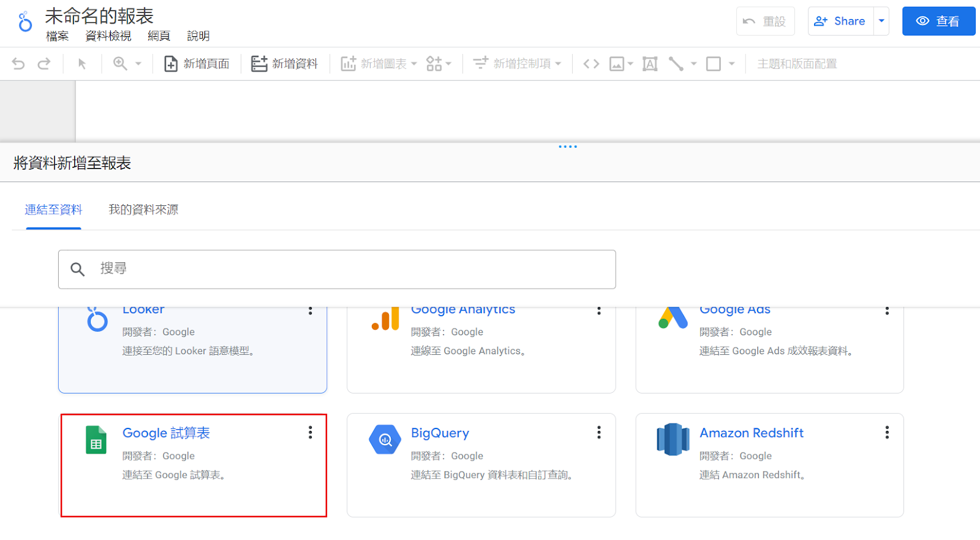
Task: Select the Google 試算表 connector title
Action: click(x=166, y=433)
